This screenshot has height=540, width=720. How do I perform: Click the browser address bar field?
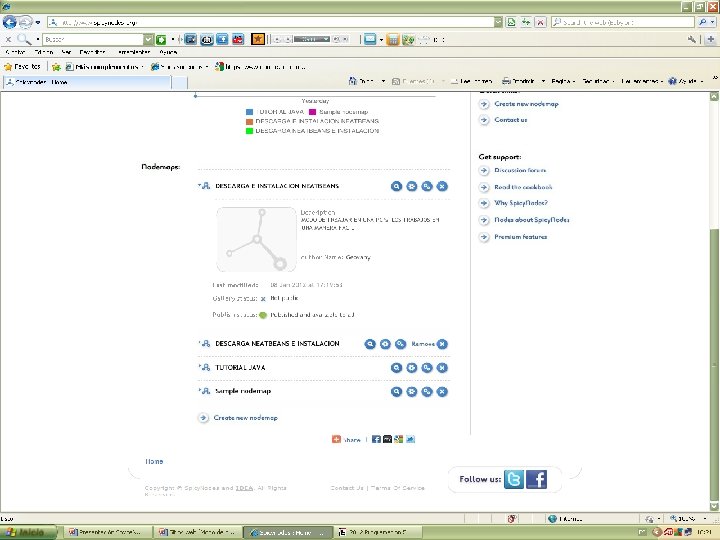[271, 22]
